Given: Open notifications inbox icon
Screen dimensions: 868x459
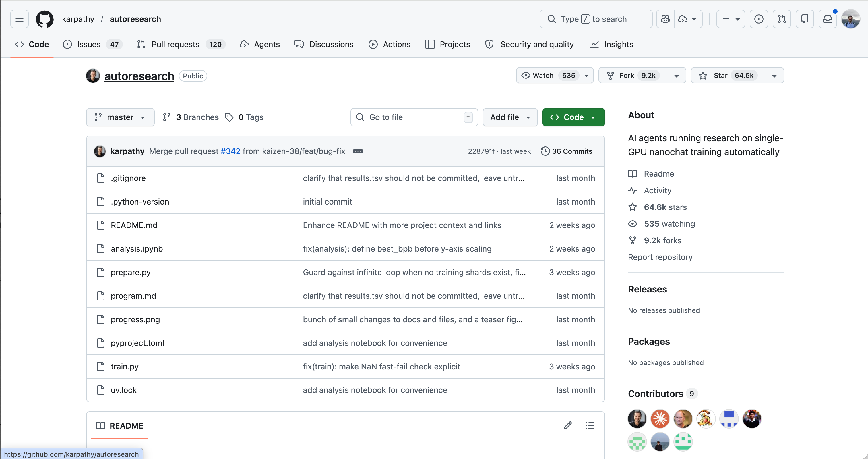Looking at the screenshot, I should (828, 19).
